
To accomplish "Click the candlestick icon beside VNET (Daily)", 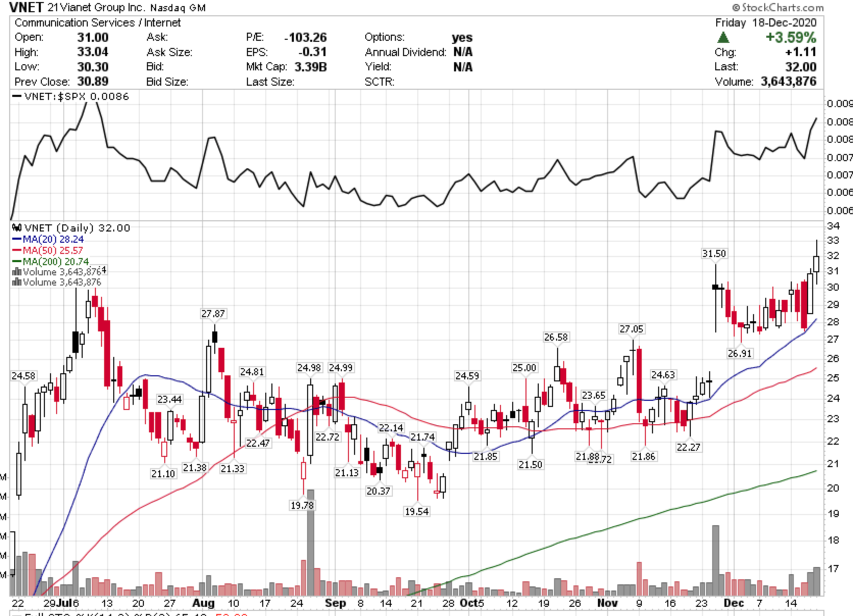I will [17, 228].
